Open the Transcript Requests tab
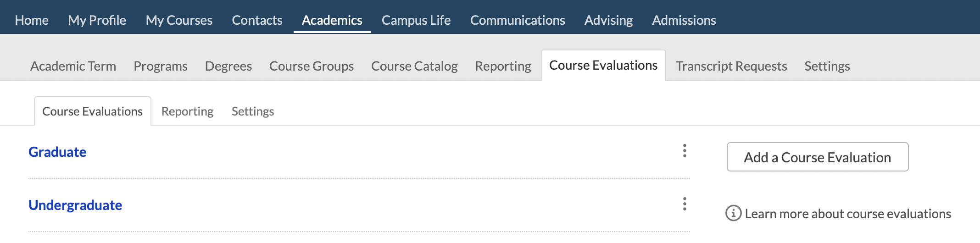The image size is (980, 243). 731,66
